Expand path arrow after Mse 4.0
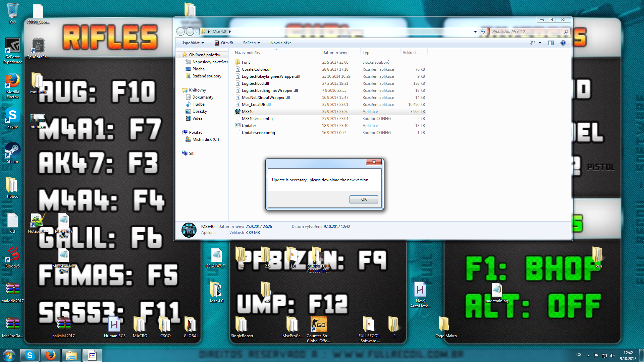 (x=230, y=32)
